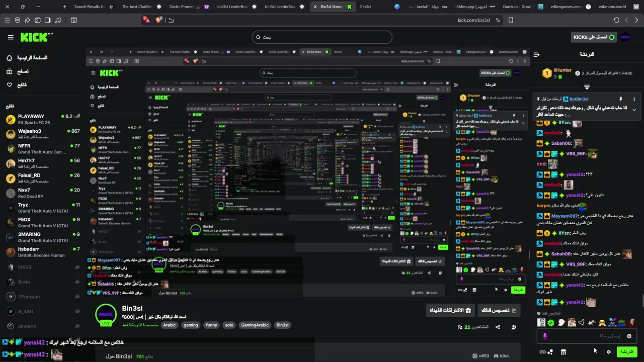
Task: Open the Following sidebar link
Action: pos(17,84)
